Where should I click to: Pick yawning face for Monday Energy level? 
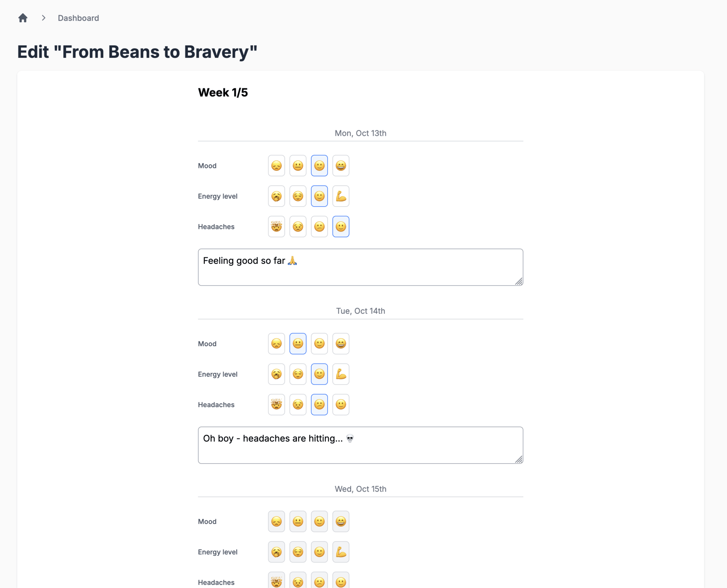(x=276, y=196)
